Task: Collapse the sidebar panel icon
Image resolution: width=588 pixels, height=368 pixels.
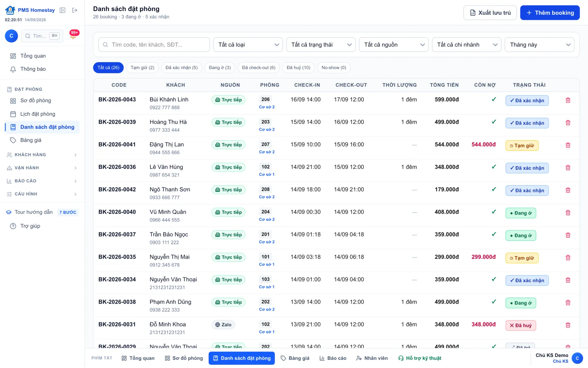Action: point(62,10)
